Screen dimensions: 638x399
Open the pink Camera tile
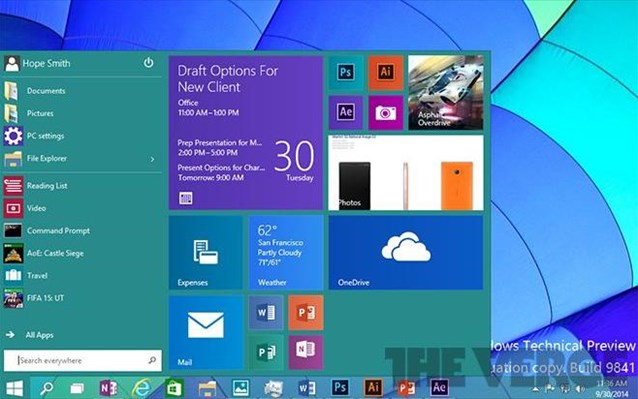tap(385, 113)
